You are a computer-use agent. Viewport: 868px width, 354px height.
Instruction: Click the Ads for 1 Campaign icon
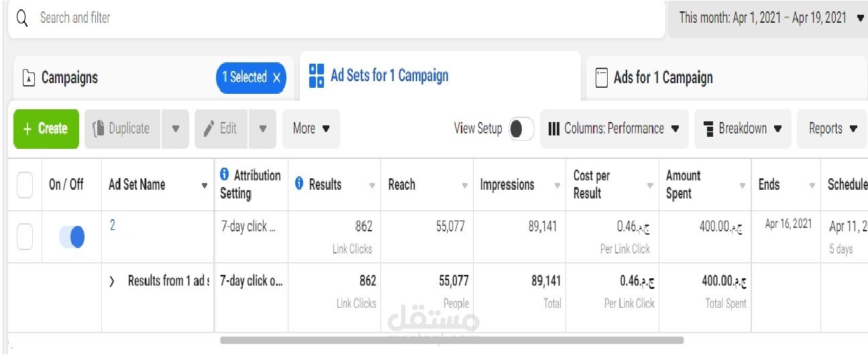point(602,78)
